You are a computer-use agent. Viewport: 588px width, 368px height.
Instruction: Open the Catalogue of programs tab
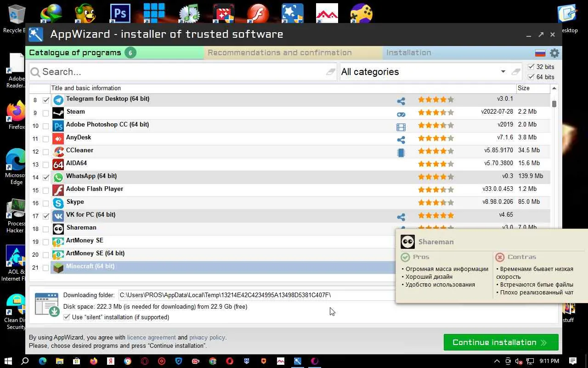(x=115, y=53)
